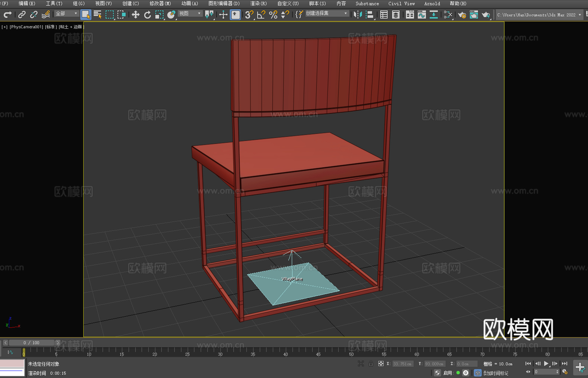The width and height of the screenshot is (588, 378).
Task: Toggle Percent Snap
Action: [x=273, y=15]
